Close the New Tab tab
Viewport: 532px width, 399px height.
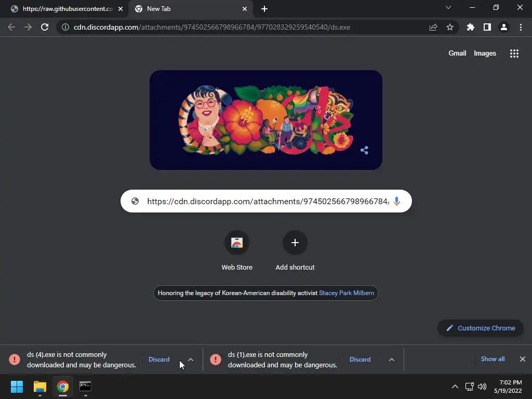click(245, 9)
